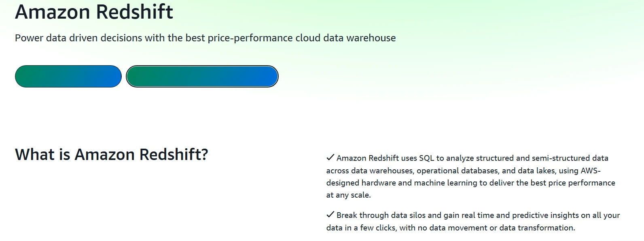This screenshot has height=241, width=644.
Task: Click the "data transformation" text
Action: (538, 228)
